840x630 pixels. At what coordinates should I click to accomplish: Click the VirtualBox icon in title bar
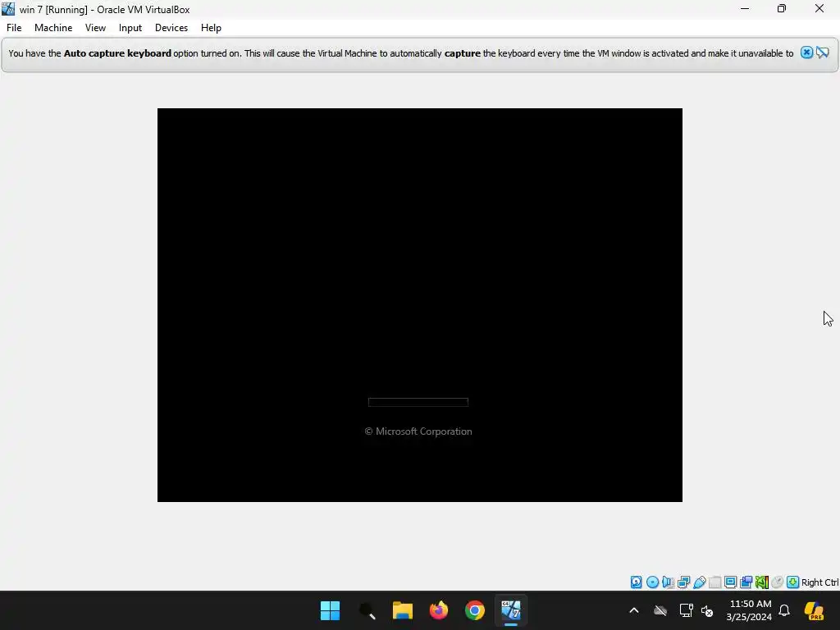(x=8, y=9)
